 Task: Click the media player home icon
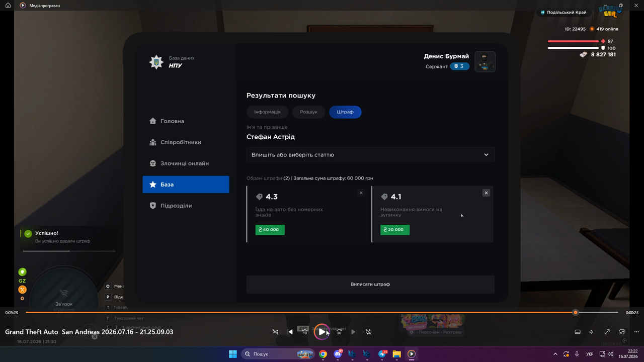point(8,6)
